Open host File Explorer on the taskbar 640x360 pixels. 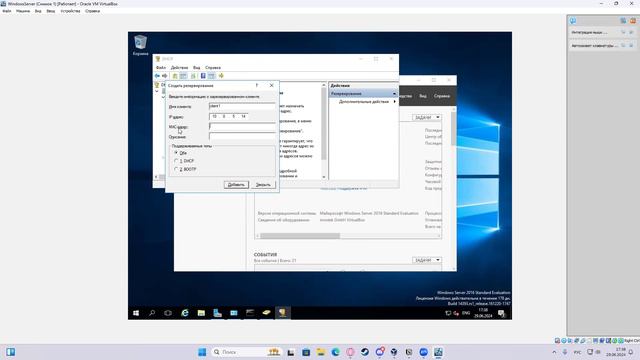[x=321, y=352]
